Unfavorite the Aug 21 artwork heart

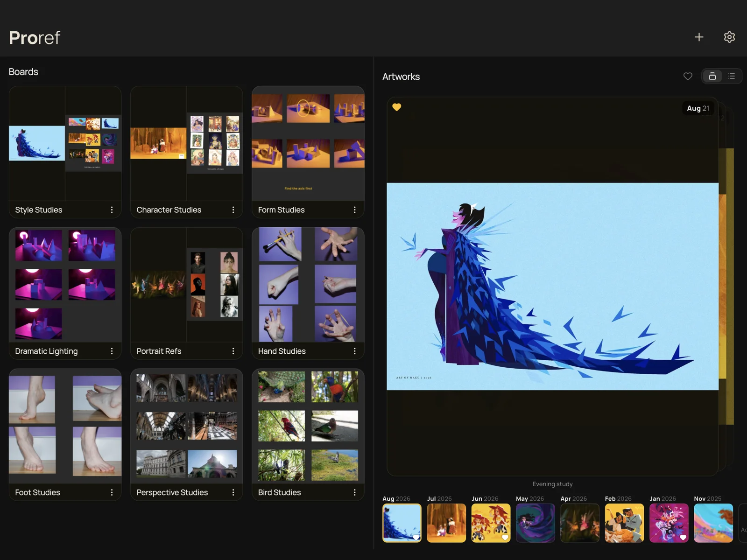pos(397,107)
